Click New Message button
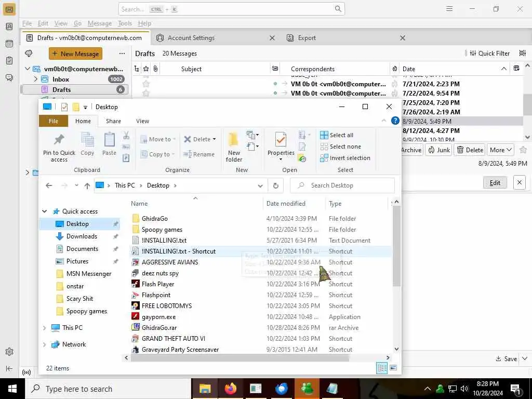532x399 pixels. click(x=76, y=54)
